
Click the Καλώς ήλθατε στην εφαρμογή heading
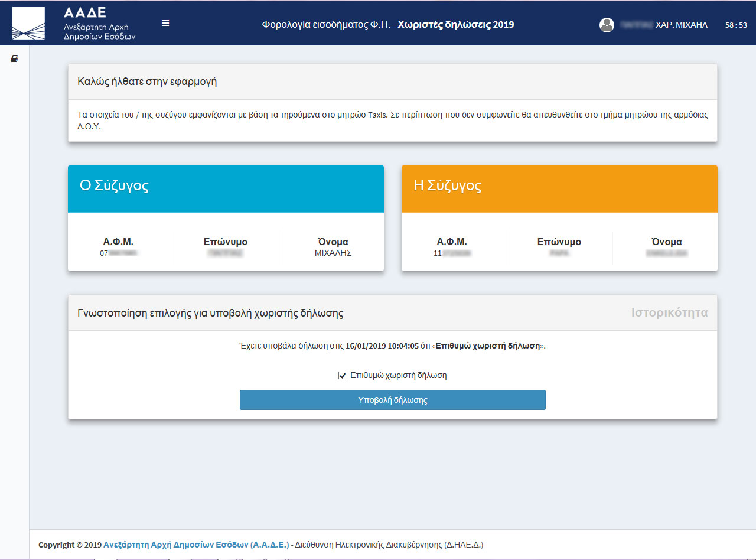pos(147,82)
